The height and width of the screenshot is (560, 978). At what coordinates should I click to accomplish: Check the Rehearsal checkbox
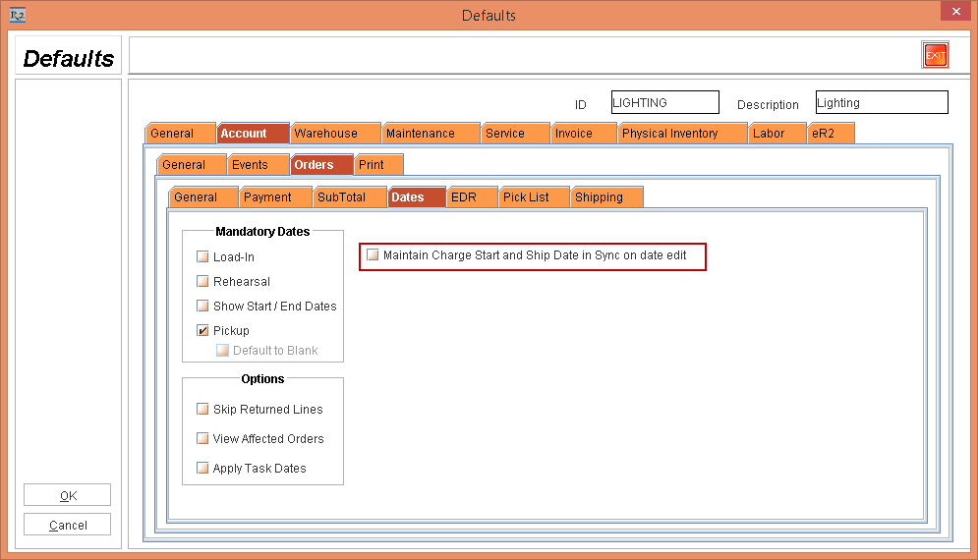203,282
